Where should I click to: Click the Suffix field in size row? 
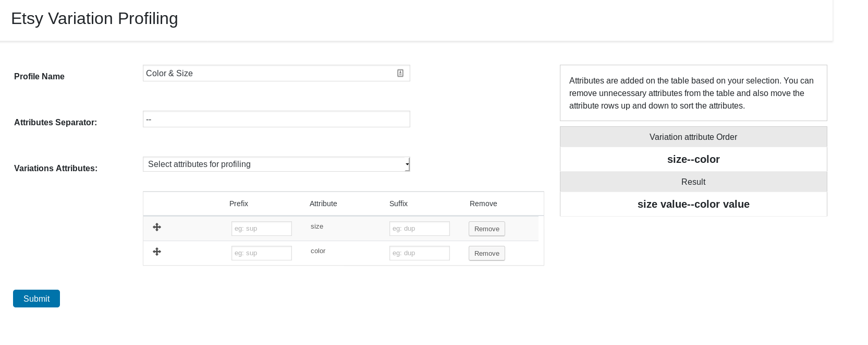(x=420, y=229)
